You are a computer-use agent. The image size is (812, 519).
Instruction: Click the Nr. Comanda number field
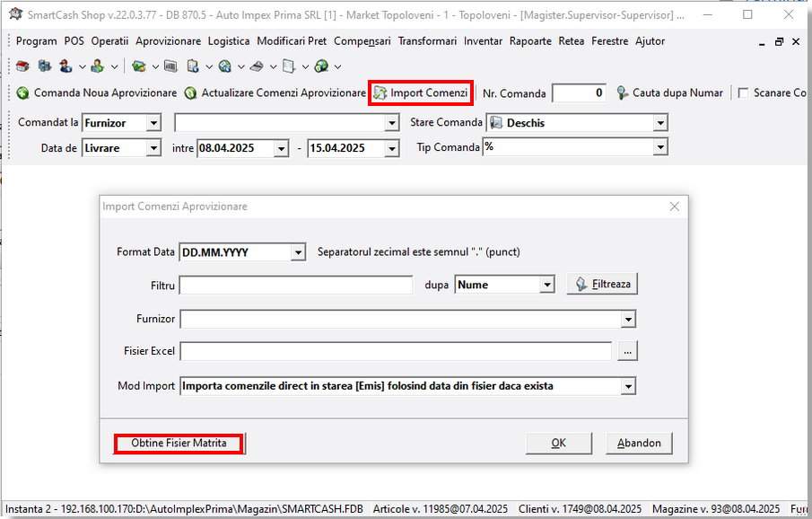click(580, 93)
